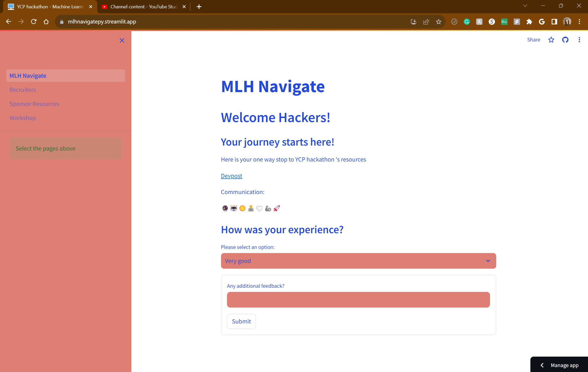Bookmark this page with the star icon

pos(439,22)
